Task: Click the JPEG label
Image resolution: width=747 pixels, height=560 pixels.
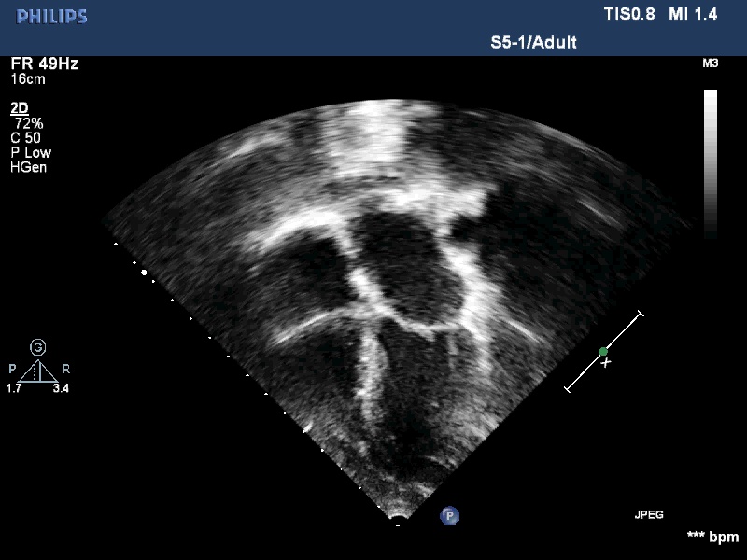Action: pyautogui.click(x=649, y=514)
